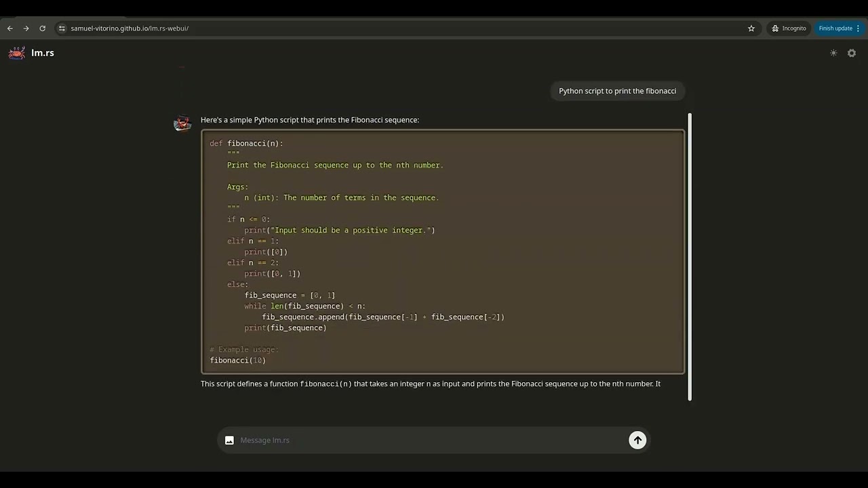Click the 'fib_sequence.append' code line
This screenshot has height=488, width=868.
pyautogui.click(x=383, y=317)
